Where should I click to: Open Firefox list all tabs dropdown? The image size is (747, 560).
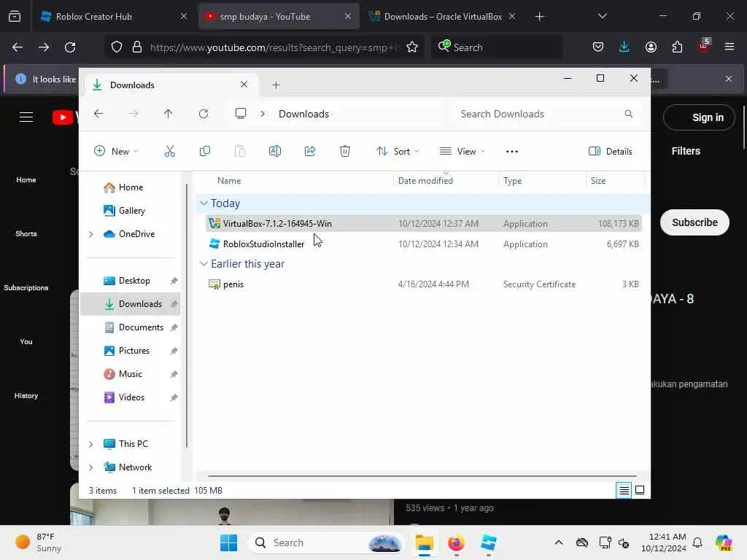[x=602, y=16]
